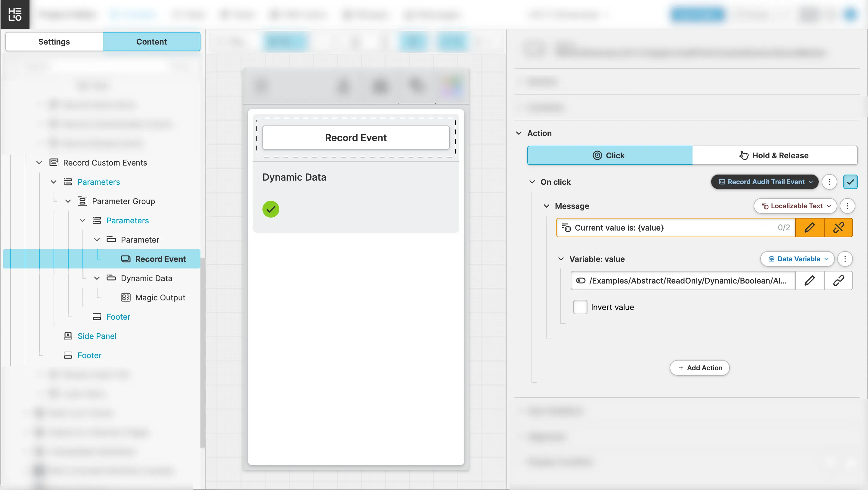Enable the Invert value checkbox
The height and width of the screenshot is (490, 868).
[x=580, y=307]
